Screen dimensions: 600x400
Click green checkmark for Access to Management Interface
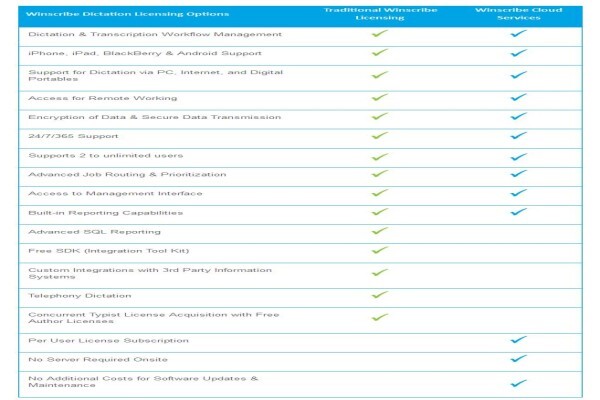(380, 193)
